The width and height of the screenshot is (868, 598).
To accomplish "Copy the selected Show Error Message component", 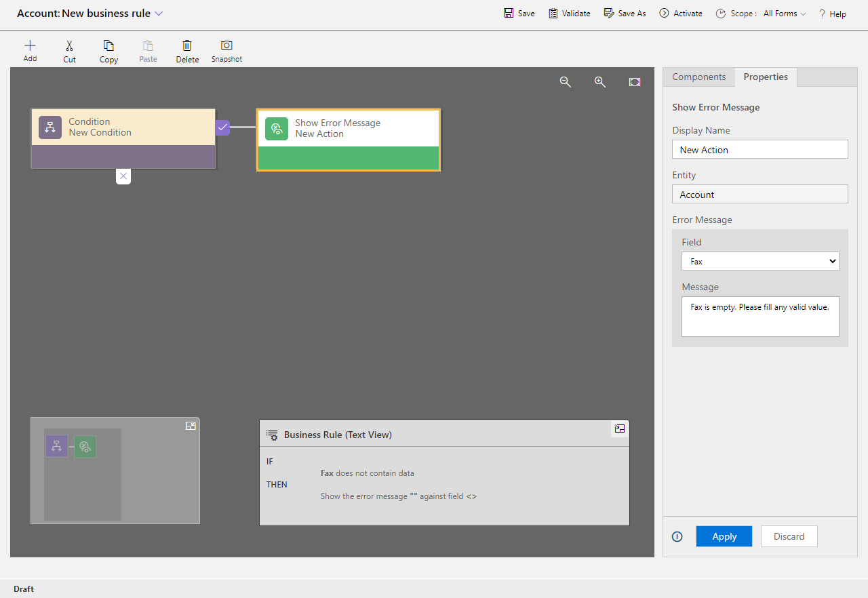I will coord(108,50).
